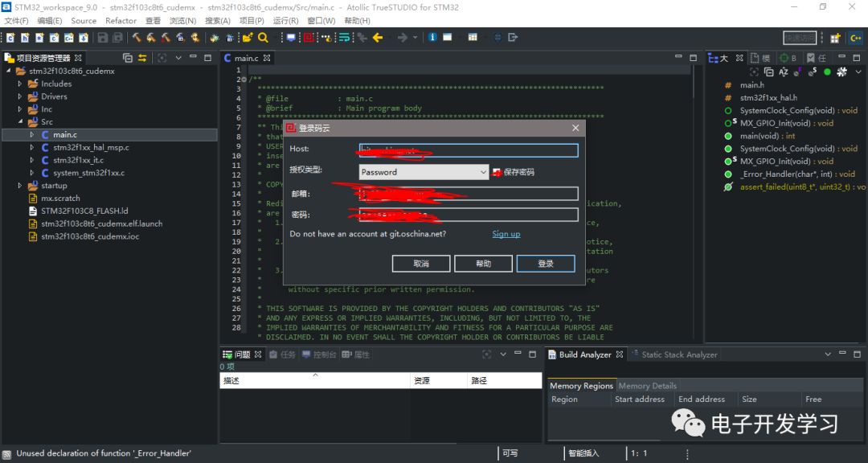The width and height of the screenshot is (868, 463).
Task: Link with editor in project explorer
Action: point(142,58)
